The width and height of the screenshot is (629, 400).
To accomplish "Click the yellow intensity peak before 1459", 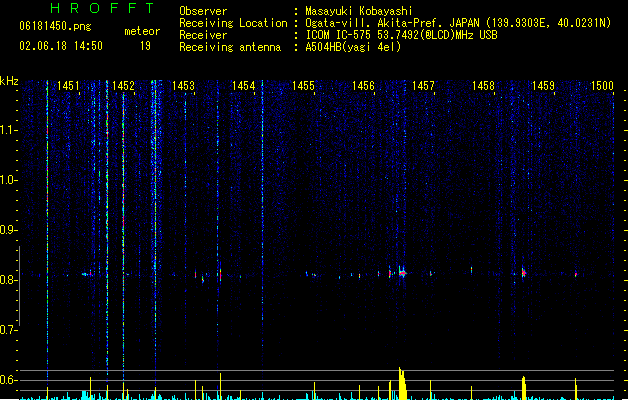I will 524,388.
